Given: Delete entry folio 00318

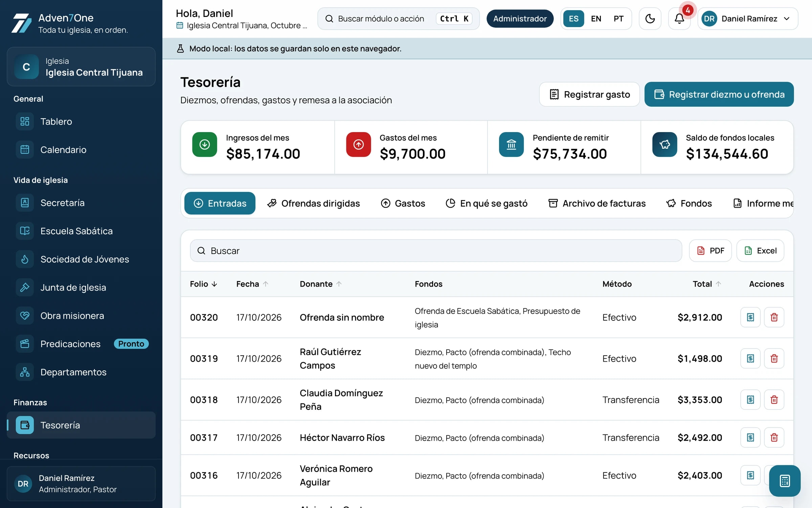Looking at the screenshot, I should pyautogui.click(x=774, y=400).
